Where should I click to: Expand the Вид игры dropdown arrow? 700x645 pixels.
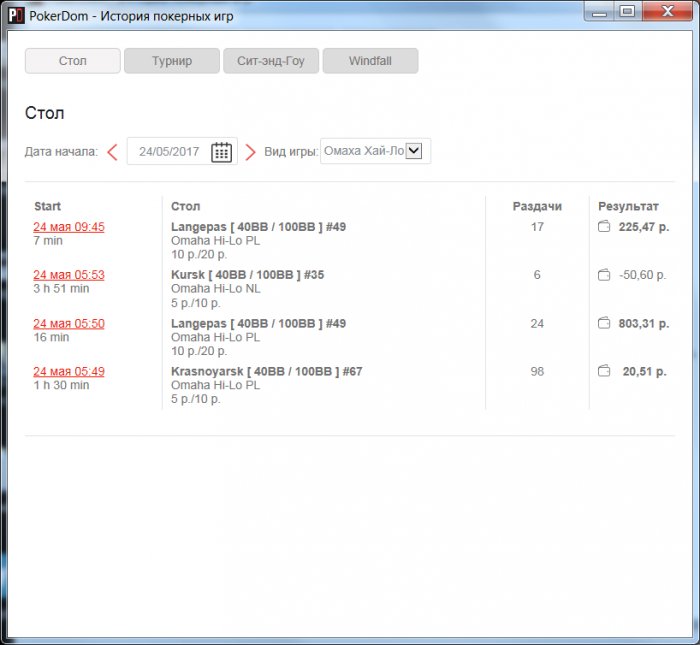414,150
